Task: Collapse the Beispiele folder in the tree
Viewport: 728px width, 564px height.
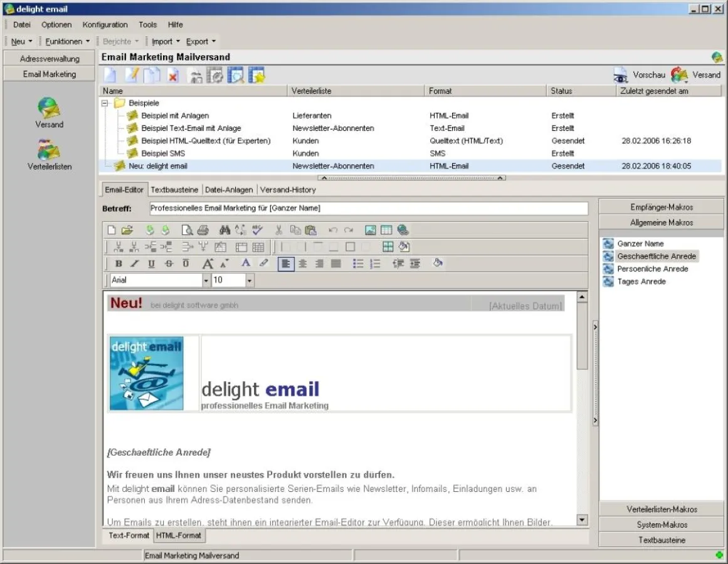Action: pyautogui.click(x=105, y=103)
